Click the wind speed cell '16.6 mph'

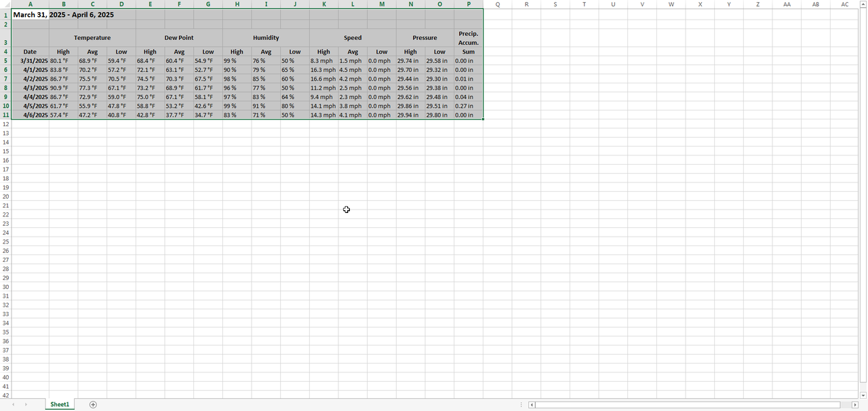(x=323, y=79)
